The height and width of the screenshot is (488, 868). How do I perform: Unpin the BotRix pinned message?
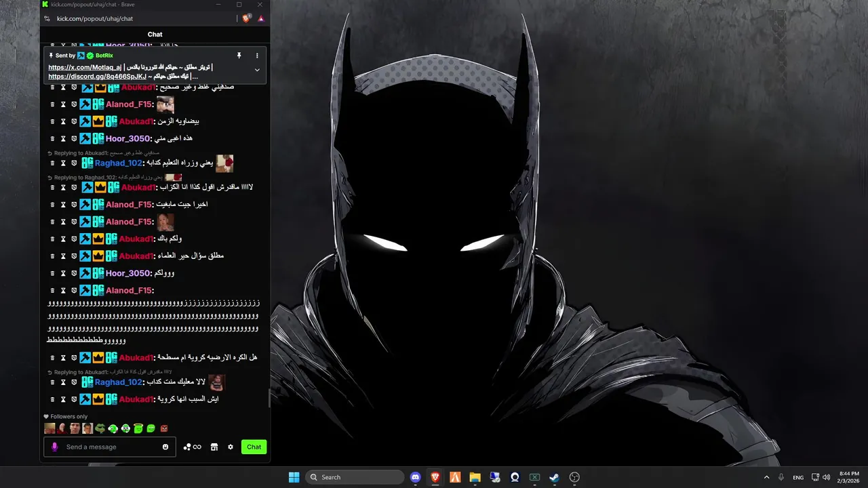point(239,56)
